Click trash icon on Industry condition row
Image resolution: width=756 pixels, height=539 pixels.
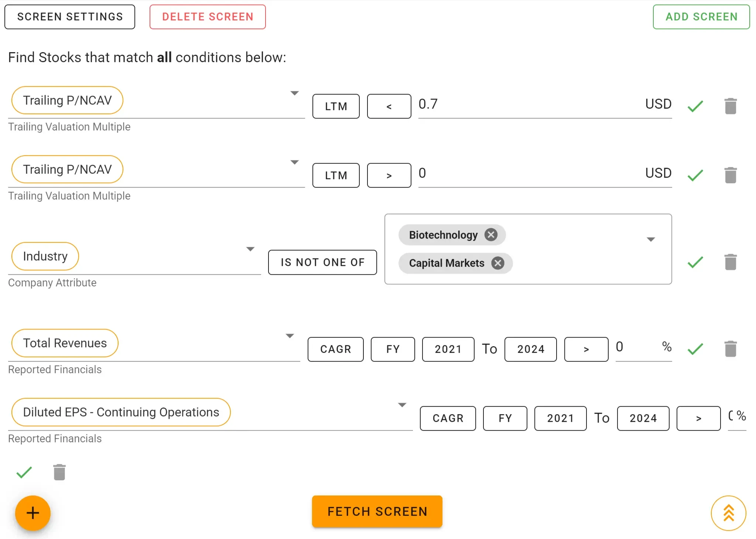(x=730, y=262)
